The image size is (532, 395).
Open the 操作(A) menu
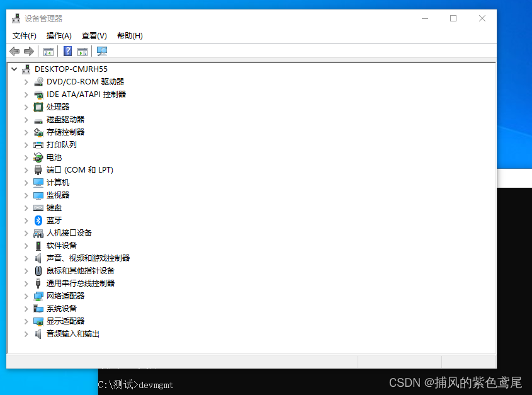click(x=59, y=36)
